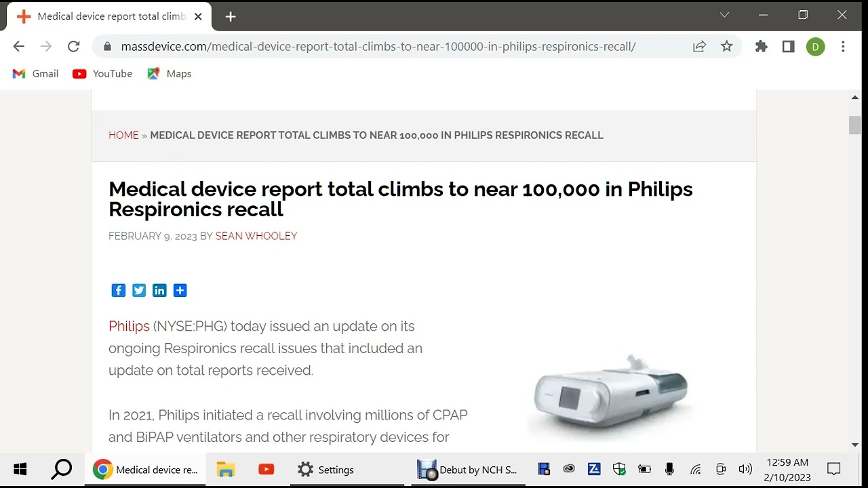The image size is (868, 488).
Task: Open File Explorer from the taskbar
Action: [x=225, y=469]
